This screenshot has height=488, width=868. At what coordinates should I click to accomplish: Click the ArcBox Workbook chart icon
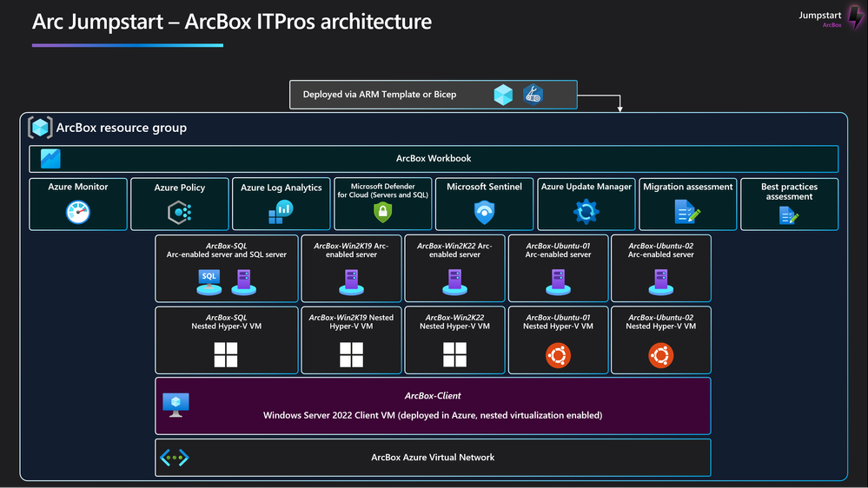point(50,159)
